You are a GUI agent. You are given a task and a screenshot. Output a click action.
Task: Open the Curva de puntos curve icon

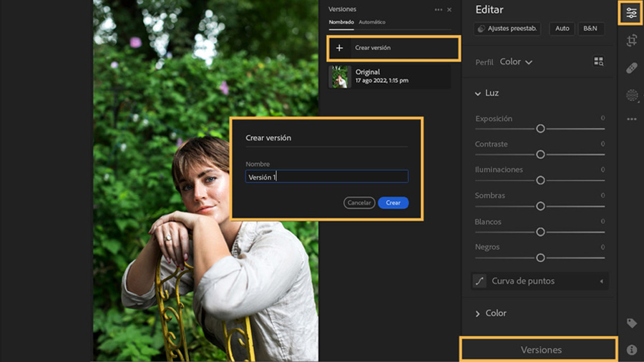[x=479, y=281]
